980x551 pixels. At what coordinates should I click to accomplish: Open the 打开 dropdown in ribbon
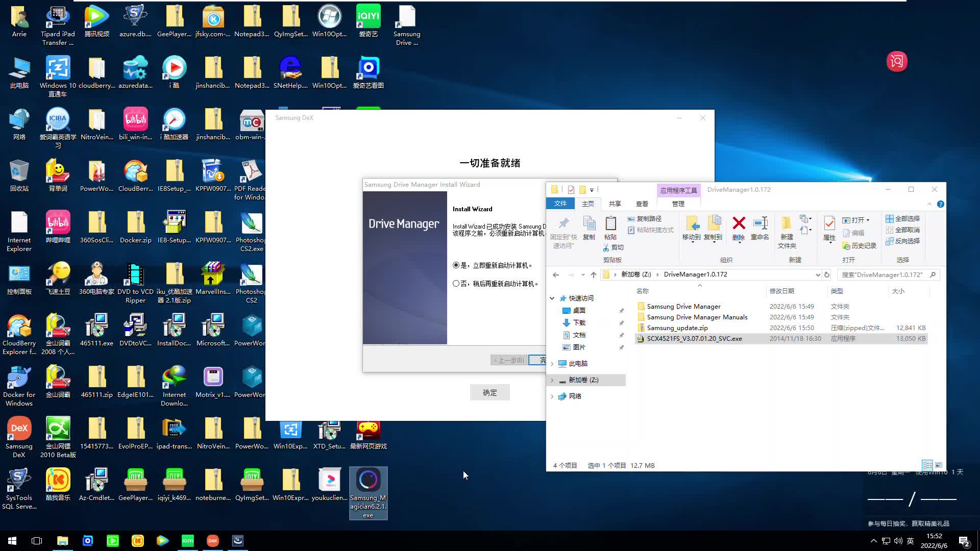856,220
